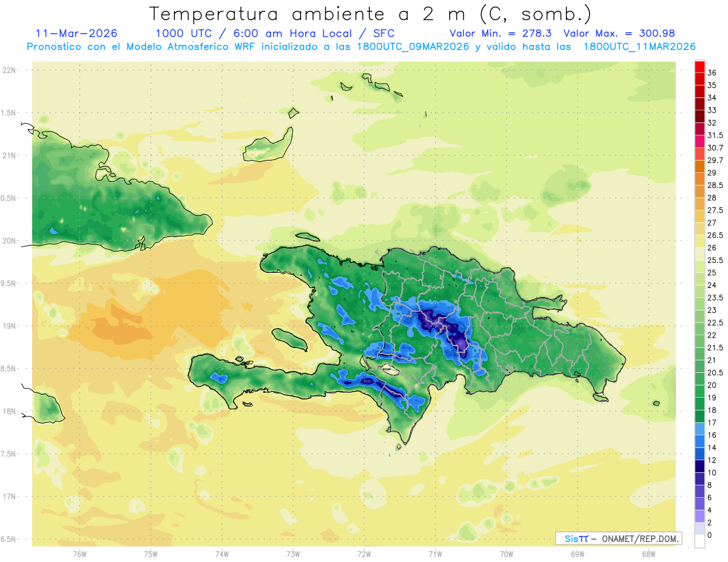Click the "27.5" legend value
This screenshot has height=562, width=728.
tap(715, 210)
